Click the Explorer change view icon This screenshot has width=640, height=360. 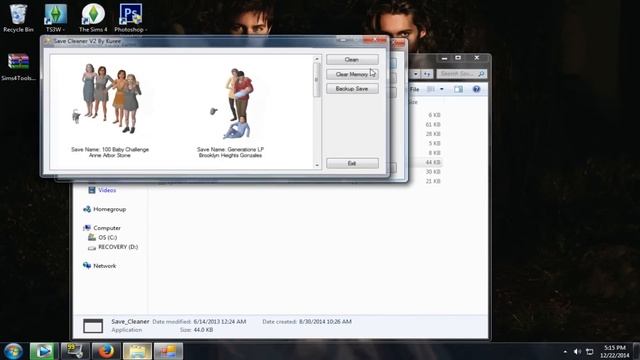coord(431,89)
